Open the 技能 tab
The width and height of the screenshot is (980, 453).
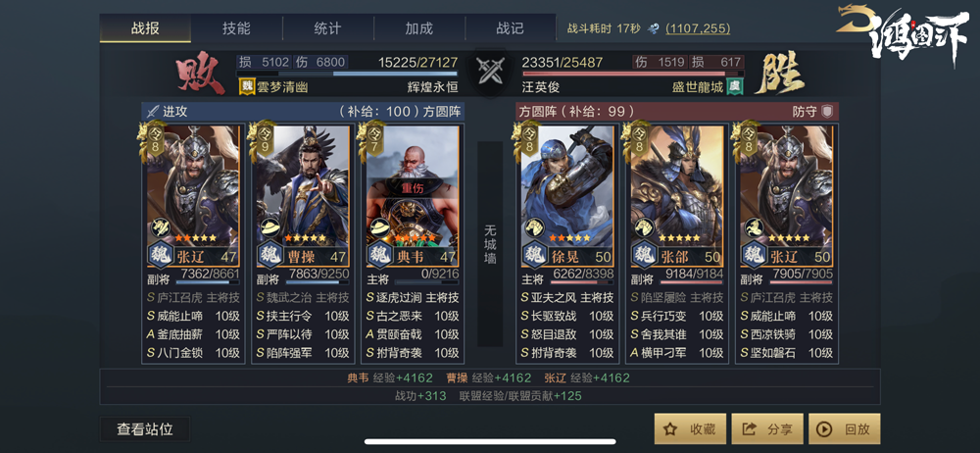pyautogui.click(x=236, y=28)
